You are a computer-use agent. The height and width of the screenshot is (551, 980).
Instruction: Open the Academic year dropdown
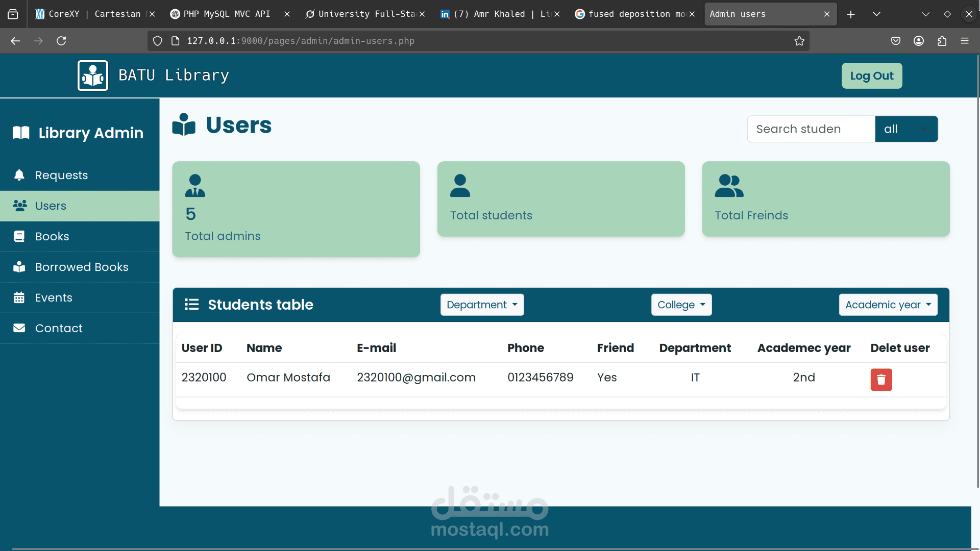888,305
